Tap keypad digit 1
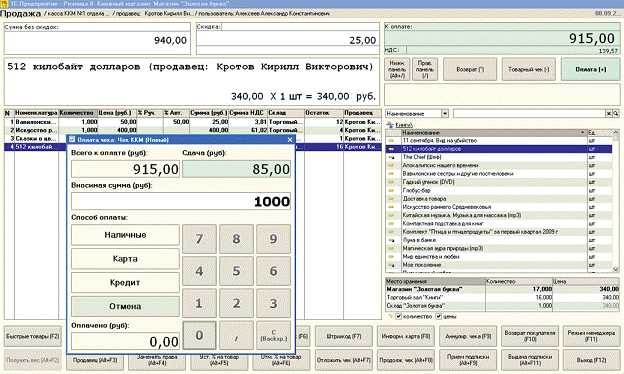This screenshot has width=624, height=374. coord(199,303)
